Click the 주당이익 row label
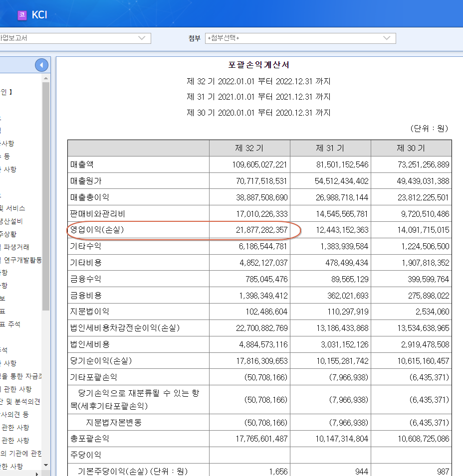 (86, 455)
